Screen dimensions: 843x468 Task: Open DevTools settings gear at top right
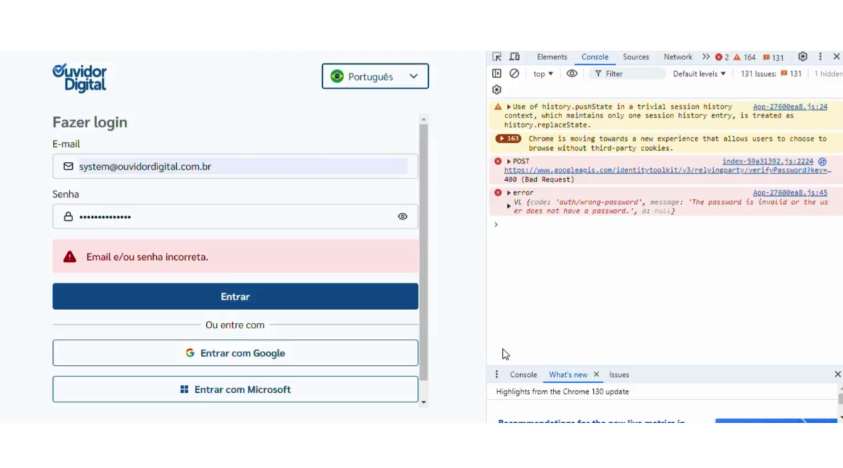[803, 56]
